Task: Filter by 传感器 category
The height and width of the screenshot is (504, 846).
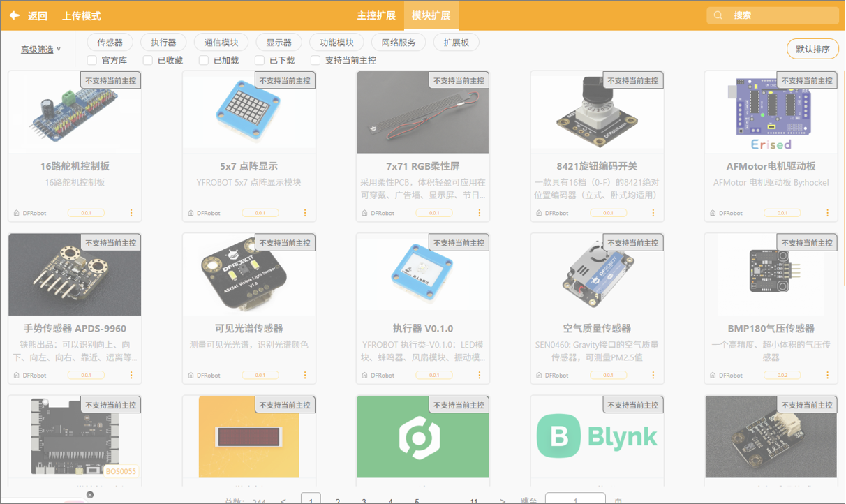Action: 110,43
